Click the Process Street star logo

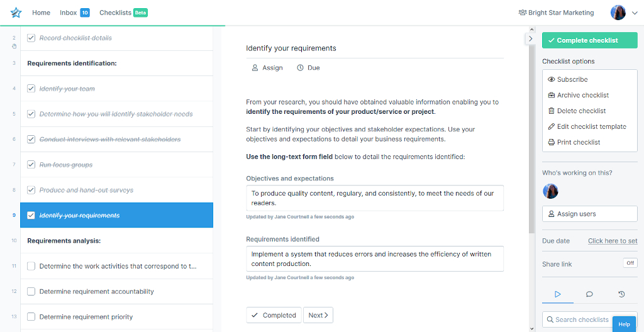coord(16,13)
